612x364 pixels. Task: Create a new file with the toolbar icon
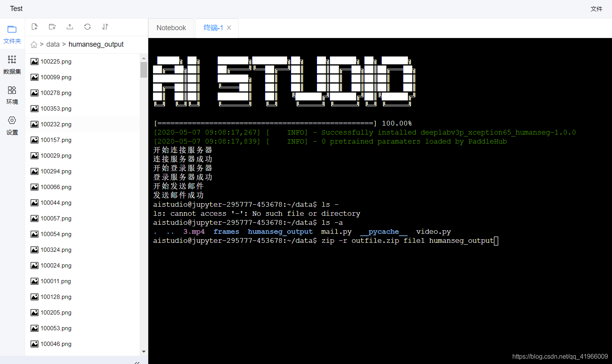coord(35,27)
